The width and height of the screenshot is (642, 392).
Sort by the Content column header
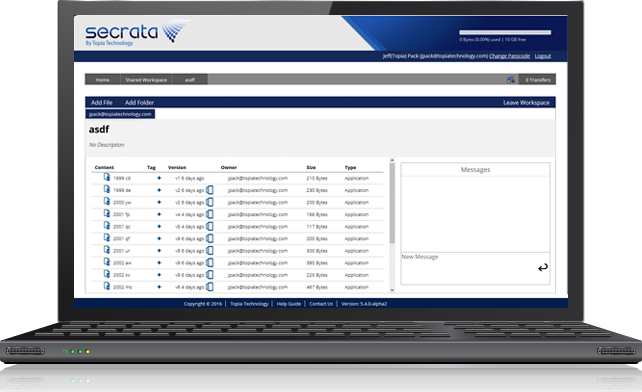pyautogui.click(x=104, y=167)
